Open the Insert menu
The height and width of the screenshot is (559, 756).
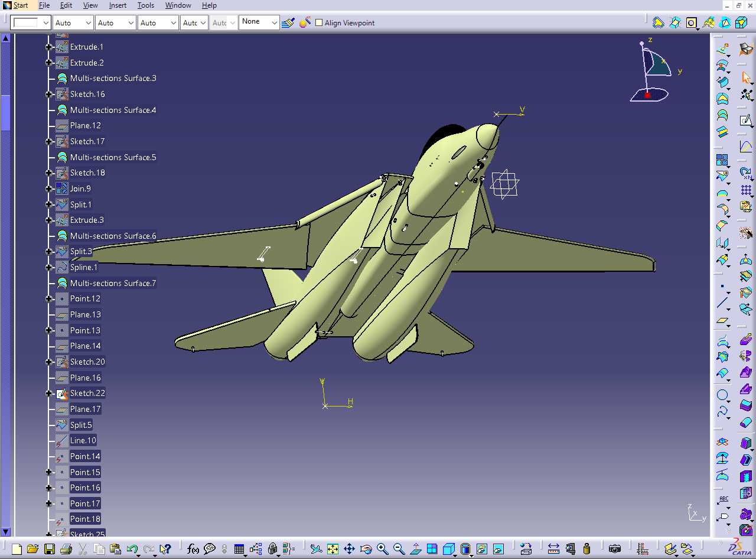118,5
